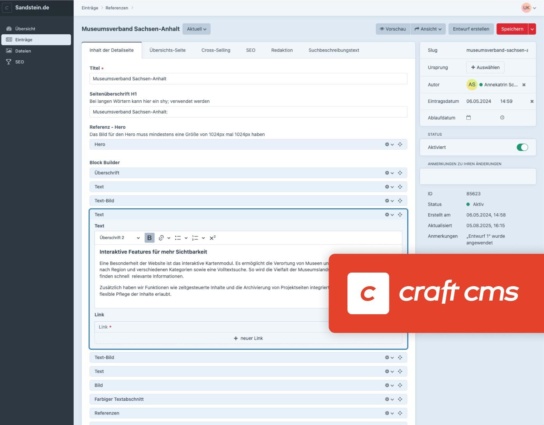Click the Anmerkungen zu Ihren Änderungen field

coord(478,177)
